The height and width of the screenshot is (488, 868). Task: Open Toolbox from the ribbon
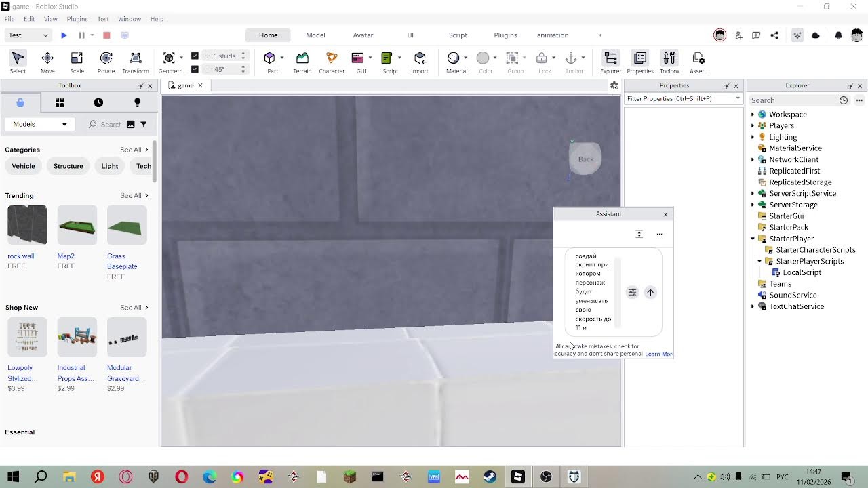669,62
